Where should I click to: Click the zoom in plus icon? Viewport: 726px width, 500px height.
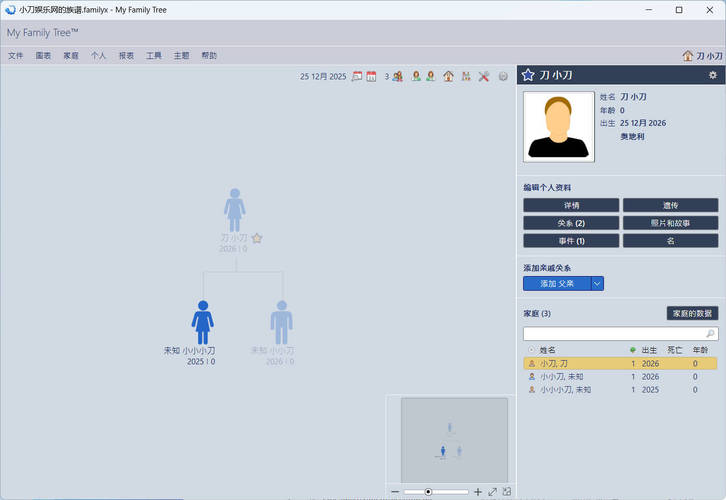(478, 492)
